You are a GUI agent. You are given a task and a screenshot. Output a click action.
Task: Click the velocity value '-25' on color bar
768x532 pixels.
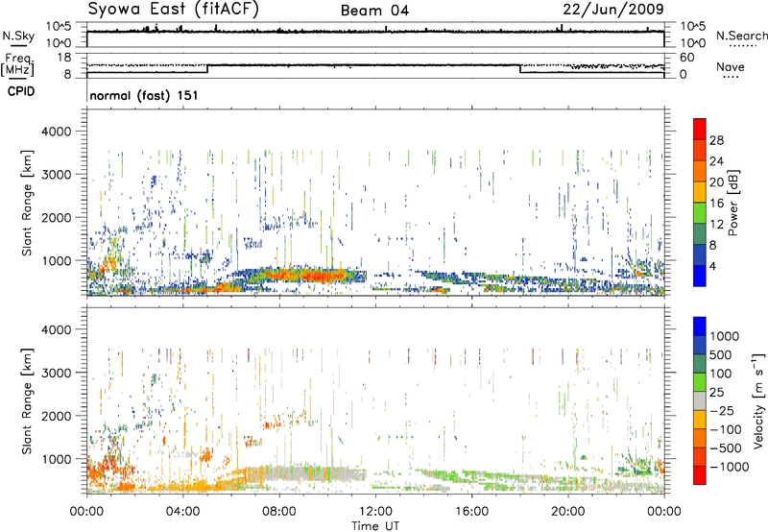(x=724, y=410)
